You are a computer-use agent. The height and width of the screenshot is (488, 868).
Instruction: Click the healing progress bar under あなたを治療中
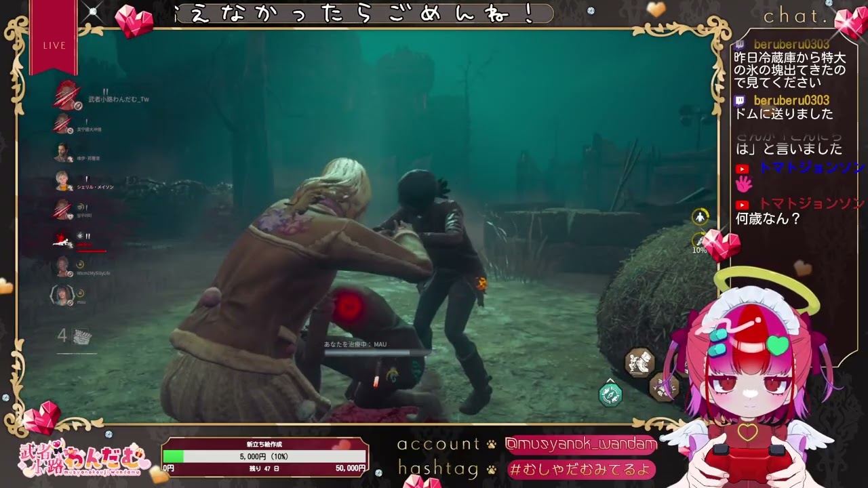coord(376,352)
